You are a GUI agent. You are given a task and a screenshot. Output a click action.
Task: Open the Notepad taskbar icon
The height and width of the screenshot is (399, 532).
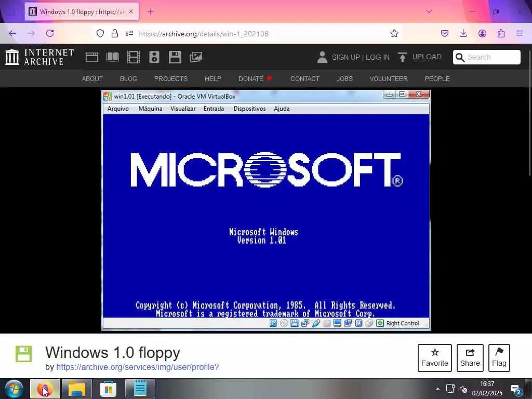[x=140, y=389]
